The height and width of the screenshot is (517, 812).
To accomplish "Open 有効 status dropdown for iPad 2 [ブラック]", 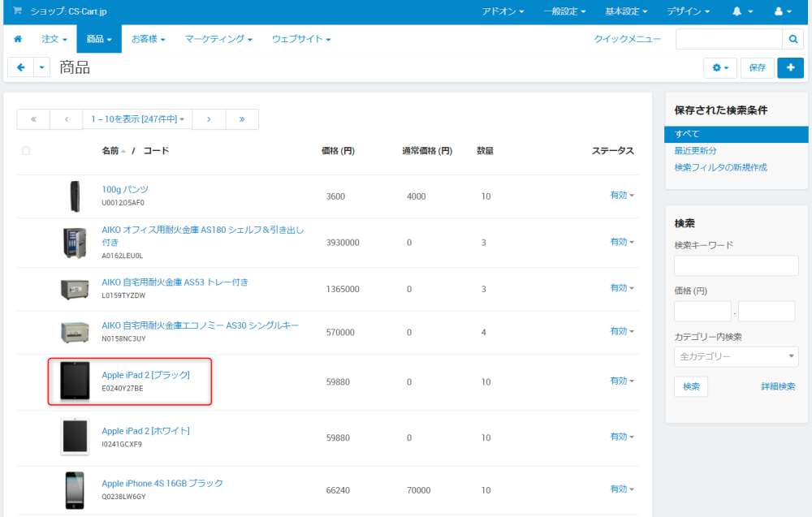I will point(622,381).
